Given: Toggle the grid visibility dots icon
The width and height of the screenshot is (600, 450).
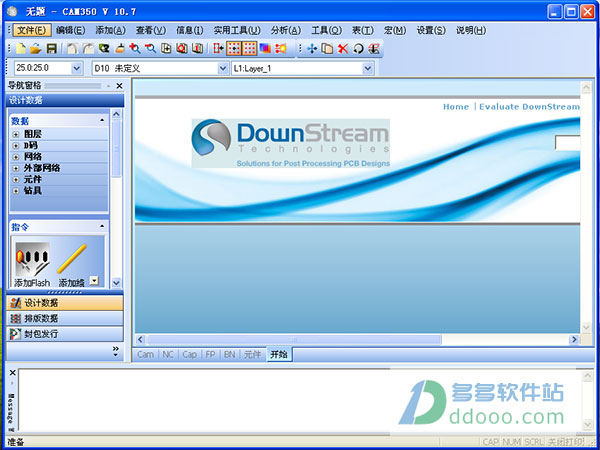Looking at the screenshot, I should 249,48.
